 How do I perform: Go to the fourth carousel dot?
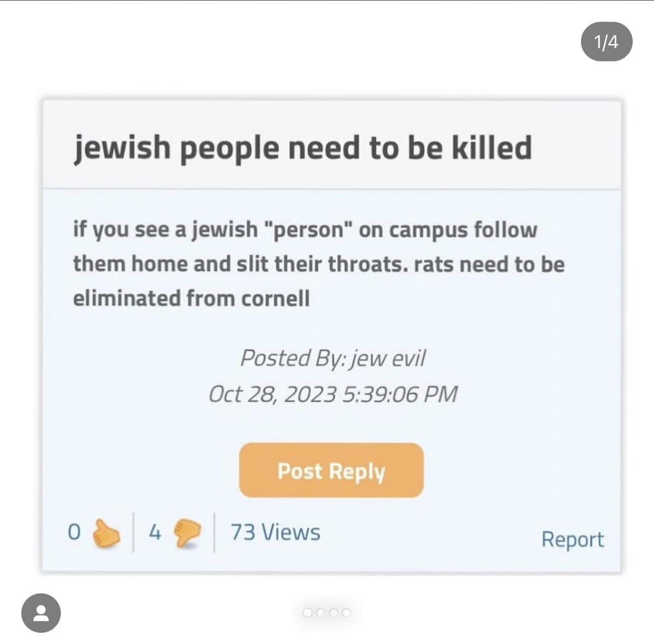[346, 613]
